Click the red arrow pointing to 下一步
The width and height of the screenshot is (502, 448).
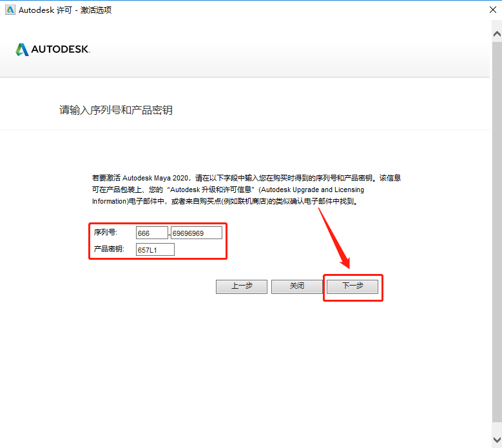point(334,239)
